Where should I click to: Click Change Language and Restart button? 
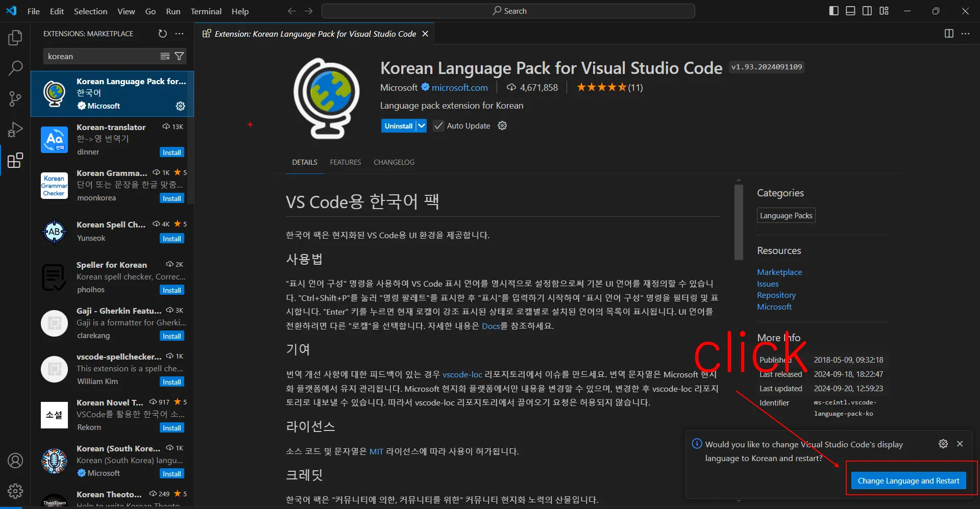(909, 480)
